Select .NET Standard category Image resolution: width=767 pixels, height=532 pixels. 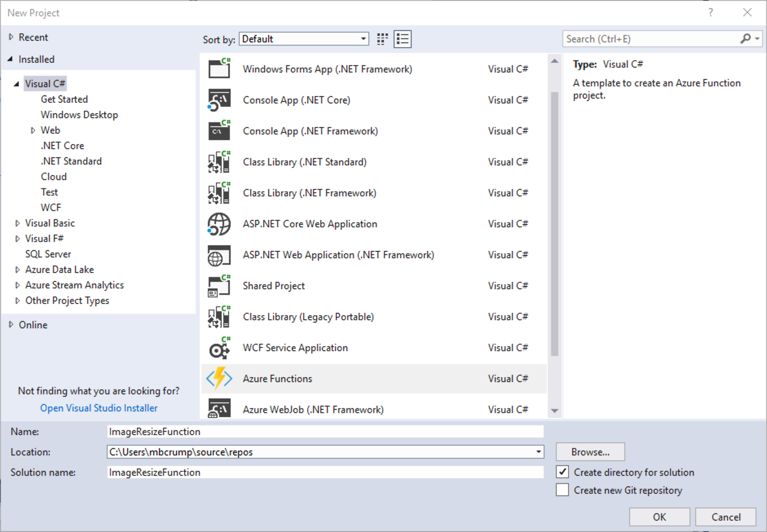(71, 161)
